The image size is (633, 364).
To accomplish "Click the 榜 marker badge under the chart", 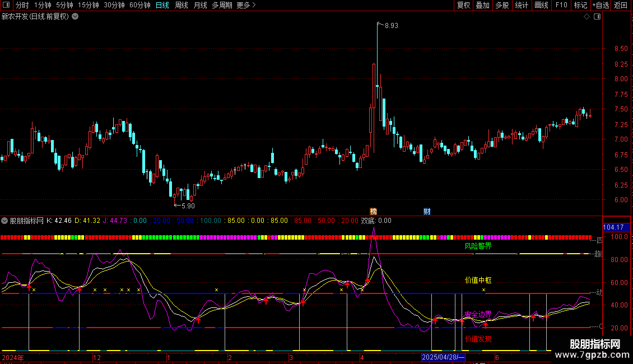I will 374,212.
